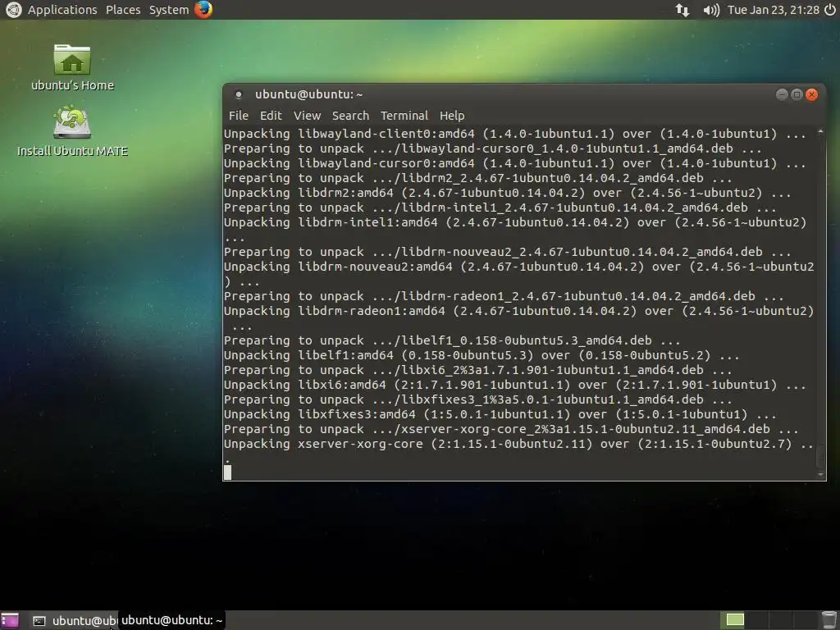Open the power/shutdown menu icon
The image size is (840, 630).
click(x=830, y=10)
